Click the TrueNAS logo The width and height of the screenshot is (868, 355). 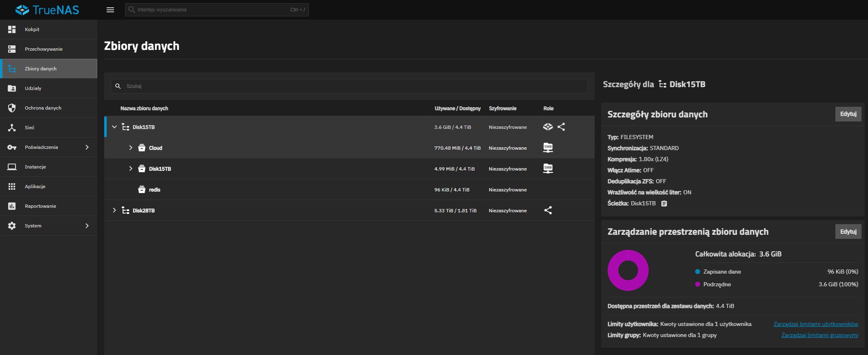click(x=47, y=10)
